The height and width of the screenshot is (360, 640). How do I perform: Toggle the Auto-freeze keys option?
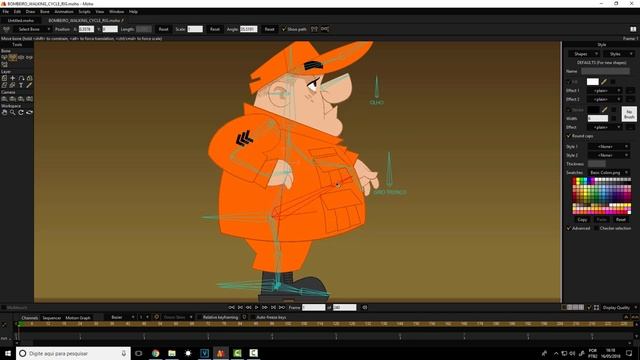(253, 317)
